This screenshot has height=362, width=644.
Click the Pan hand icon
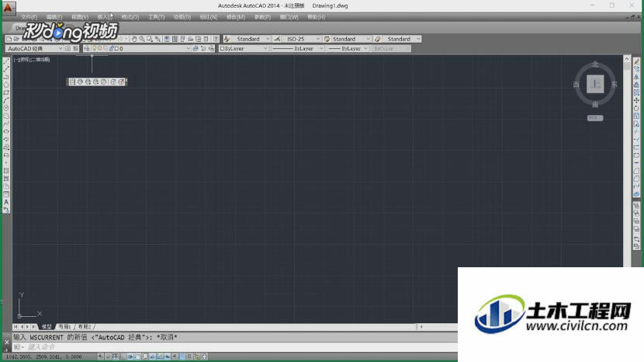coord(134,39)
